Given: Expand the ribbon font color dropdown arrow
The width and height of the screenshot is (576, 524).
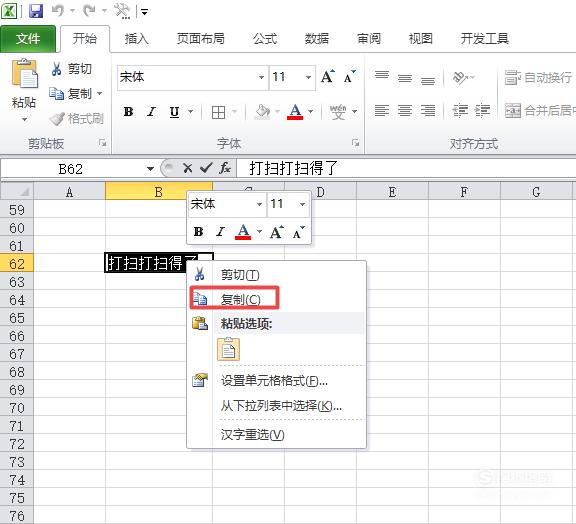Looking at the screenshot, I should [311, 111].
